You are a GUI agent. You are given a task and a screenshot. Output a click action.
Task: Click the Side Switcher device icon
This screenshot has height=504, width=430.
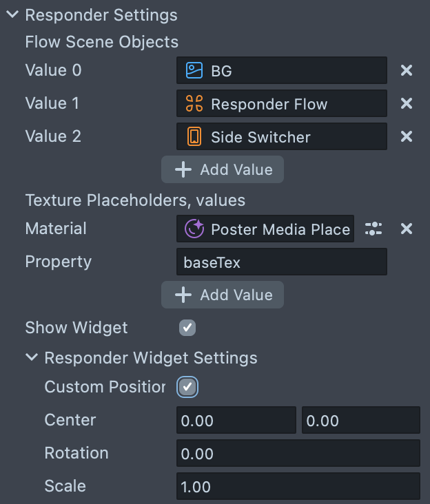(194, 137)
